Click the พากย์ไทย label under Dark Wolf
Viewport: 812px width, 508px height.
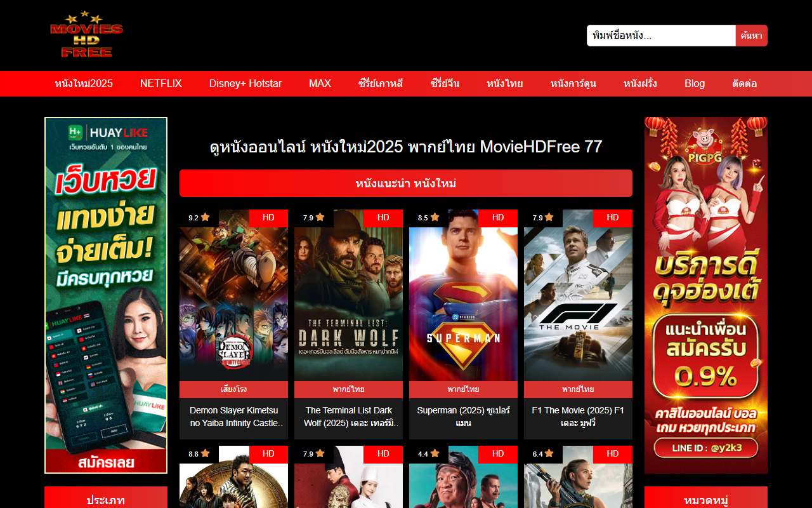pyautogui.click(x=348, y=389)
